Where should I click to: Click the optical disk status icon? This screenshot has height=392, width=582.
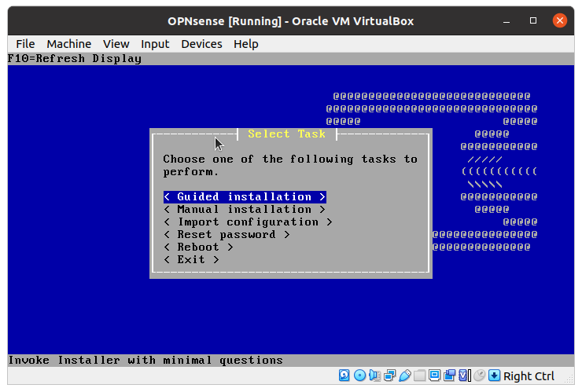pos(359,376)
